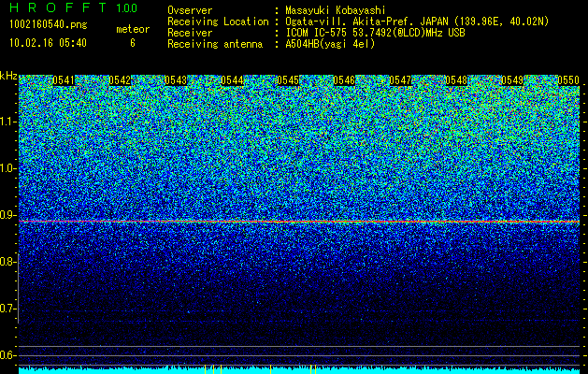Select receiver value ICOM IC-575 53.7492 MHz USB

click(x=375, y=33)
